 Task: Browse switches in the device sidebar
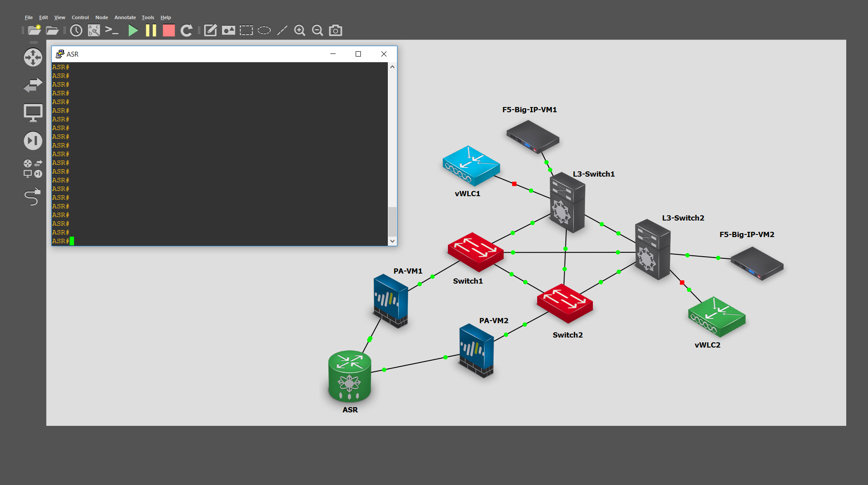(33, 85)
